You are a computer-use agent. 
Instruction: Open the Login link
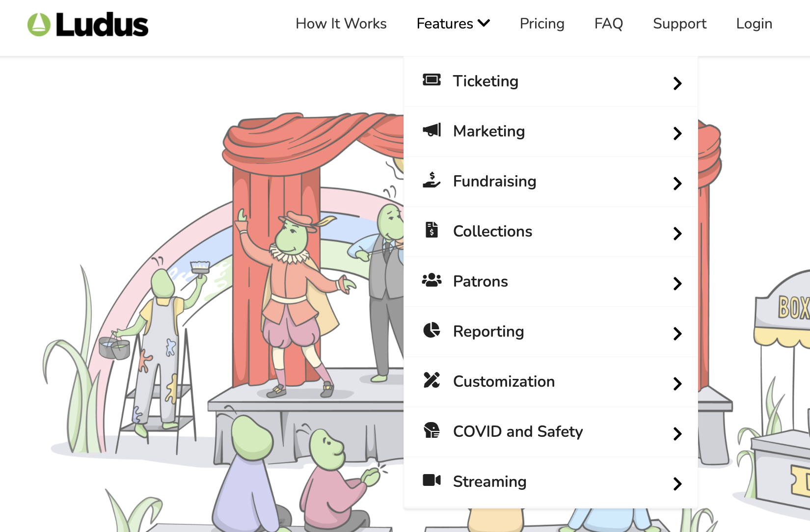pos(754,24)
